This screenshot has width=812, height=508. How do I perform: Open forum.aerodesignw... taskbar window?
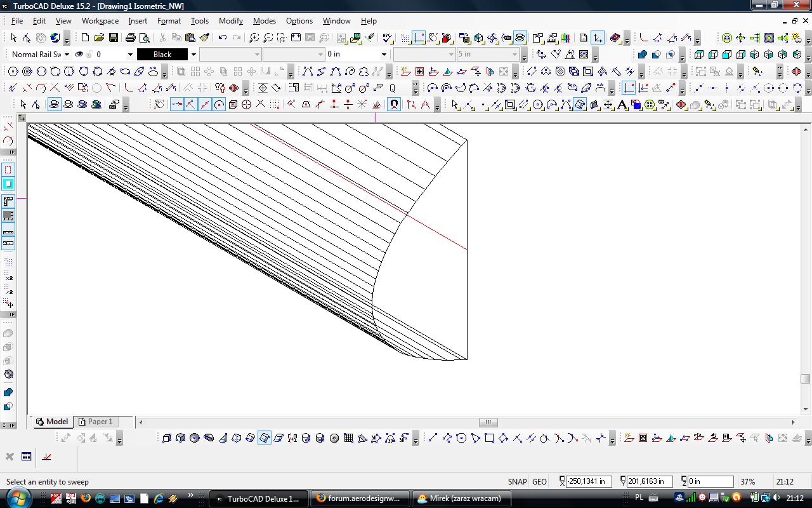click(x=359, y=498)
